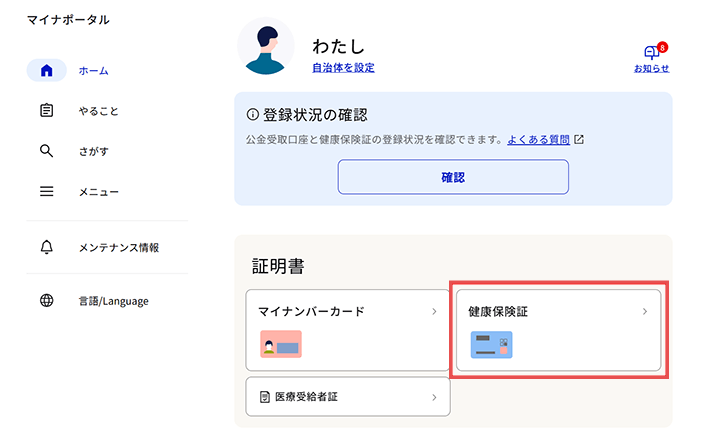The width and height of the screenshot is (701, 433).
Task: Click the 健康保険証 card illustration
Action: pyautogui.click(x=490, y=345)
